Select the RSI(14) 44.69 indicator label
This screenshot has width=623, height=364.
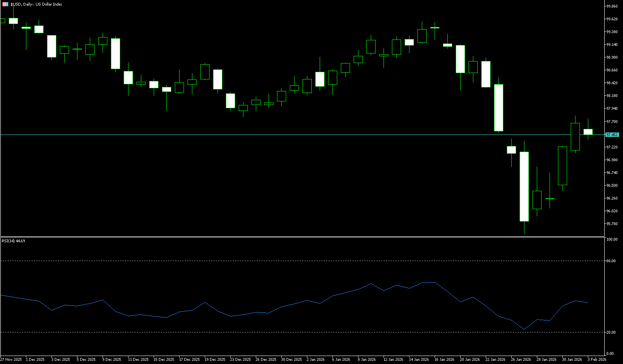[x=13, y=241]
